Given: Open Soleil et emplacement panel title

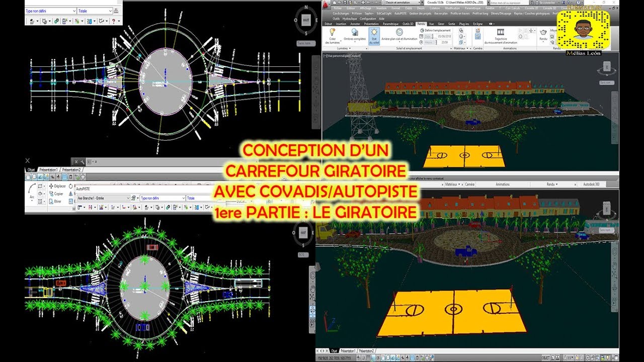Looking at the screenshot, I should click(408, 48).
